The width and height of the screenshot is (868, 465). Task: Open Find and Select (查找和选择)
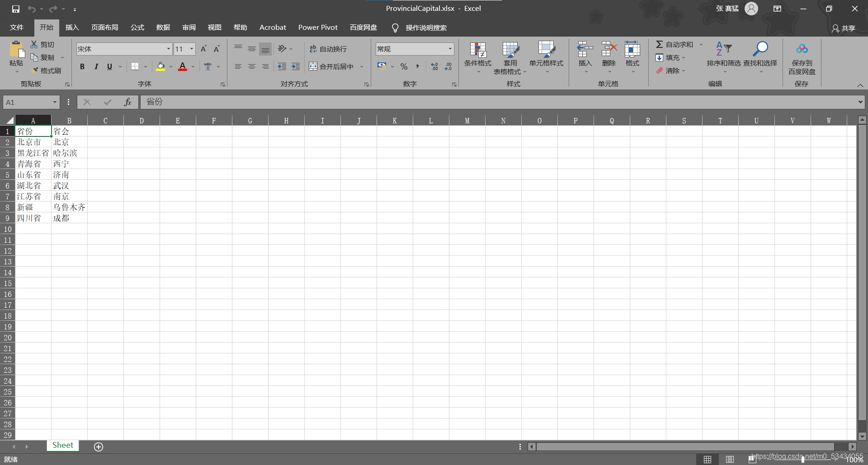pyautogui.click(x=760, y=57)
